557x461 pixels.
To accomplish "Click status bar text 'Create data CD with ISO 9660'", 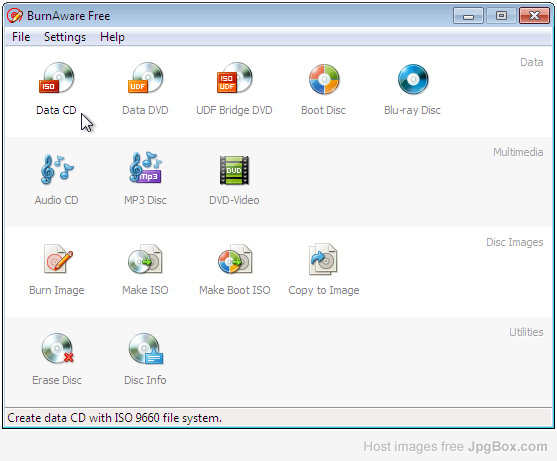I will coord(83,418).
